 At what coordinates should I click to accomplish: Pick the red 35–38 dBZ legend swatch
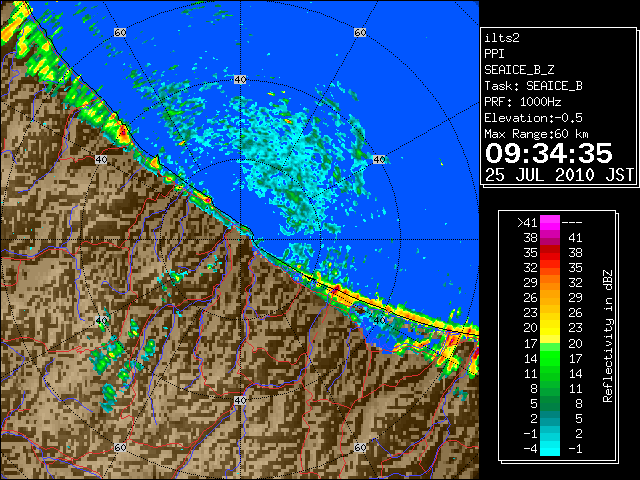pyautogui.click(x=550, y=253)
